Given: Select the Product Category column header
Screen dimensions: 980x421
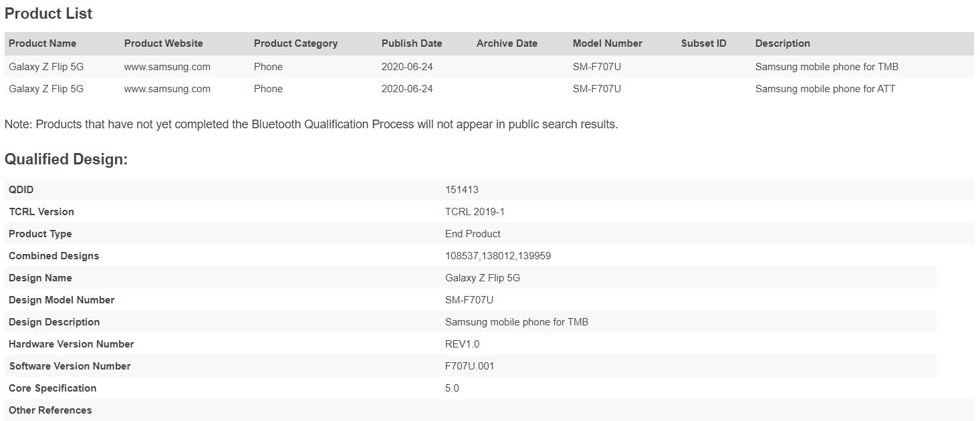Looking at the screenshot, I should pyautogui.click(x=295, y=43).
